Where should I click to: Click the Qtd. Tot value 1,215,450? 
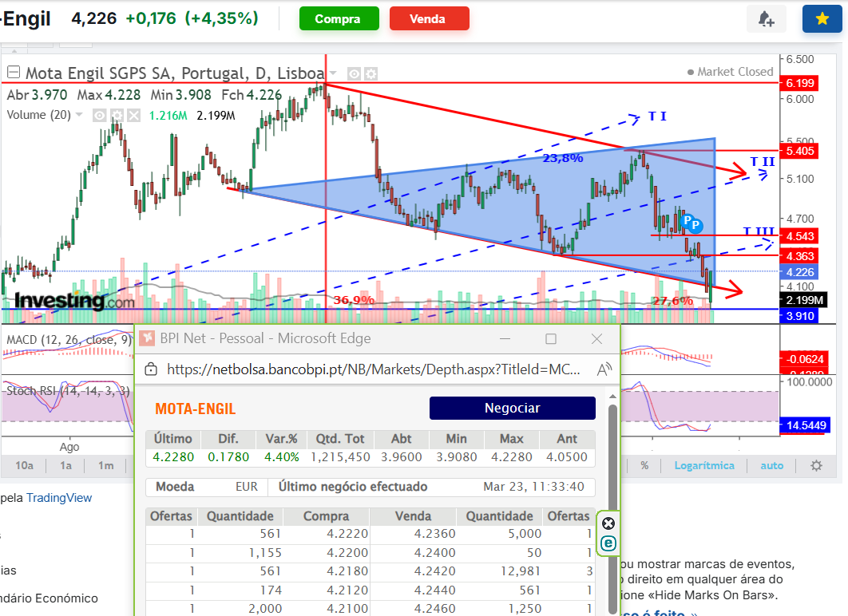[x=340, y=457]
